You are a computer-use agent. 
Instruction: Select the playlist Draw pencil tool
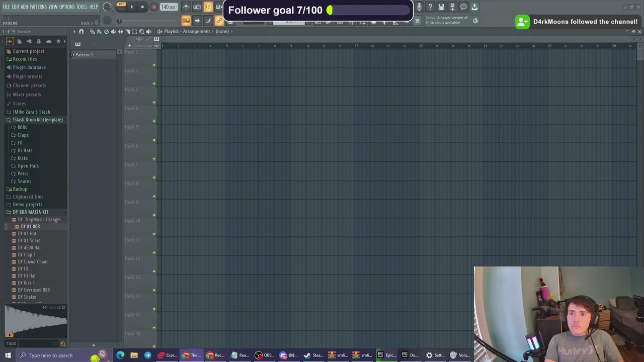92,31
